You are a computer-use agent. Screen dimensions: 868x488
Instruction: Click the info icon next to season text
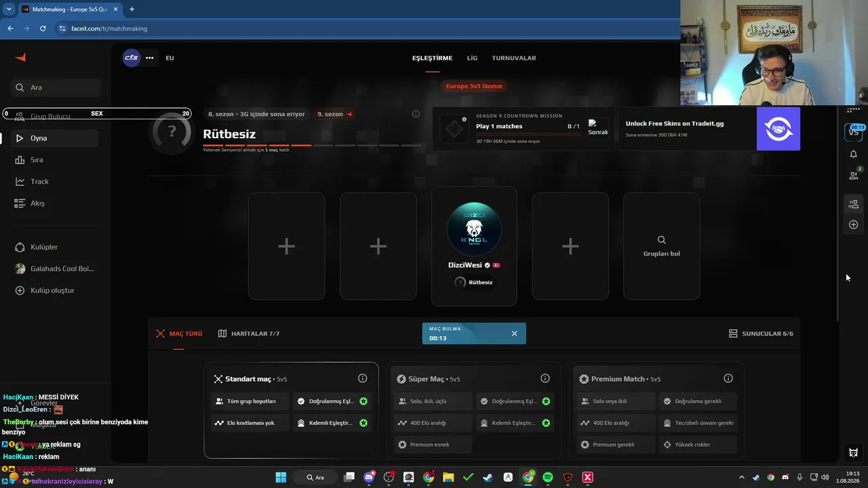(416, 114)
